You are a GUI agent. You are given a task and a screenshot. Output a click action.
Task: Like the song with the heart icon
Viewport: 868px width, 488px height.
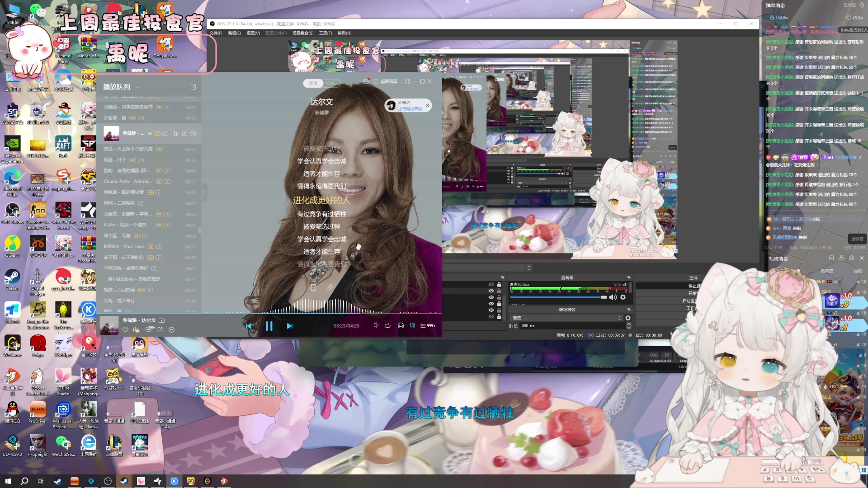(126, 330)
